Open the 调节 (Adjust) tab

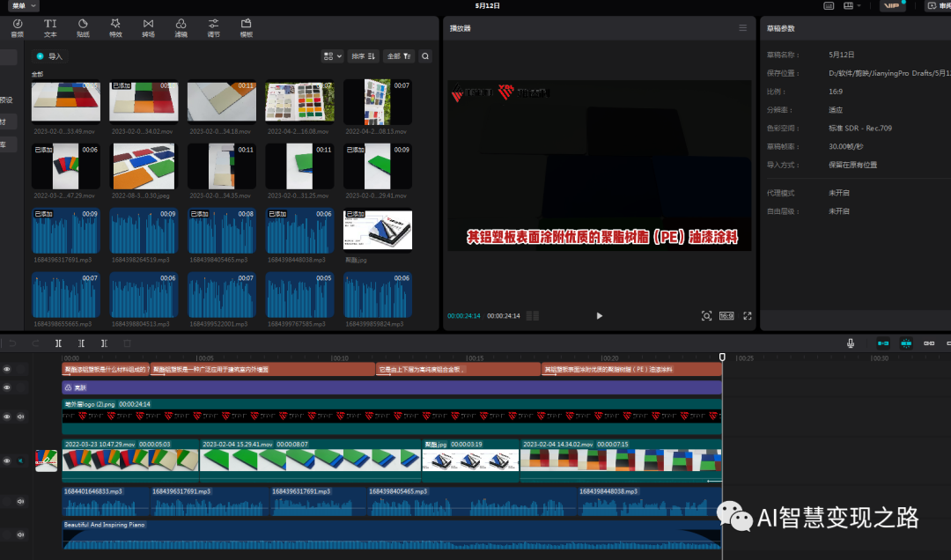(213, 28)
